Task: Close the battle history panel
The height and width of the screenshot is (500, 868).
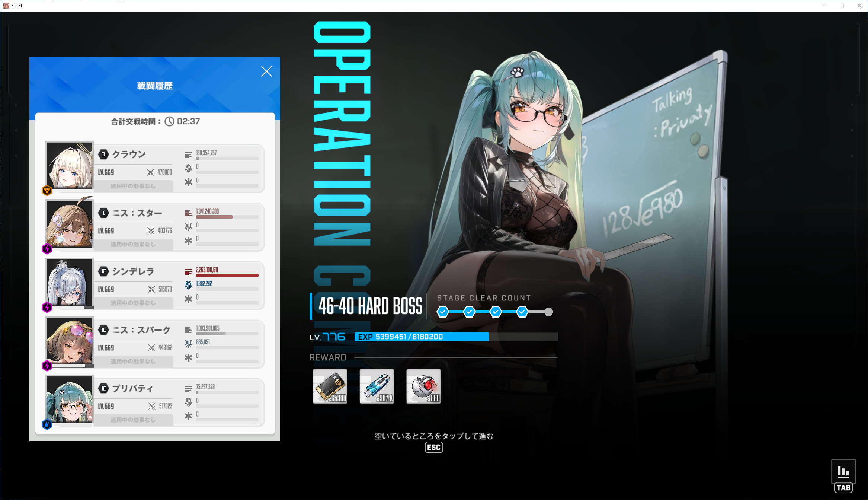Action: click(266, 71)
